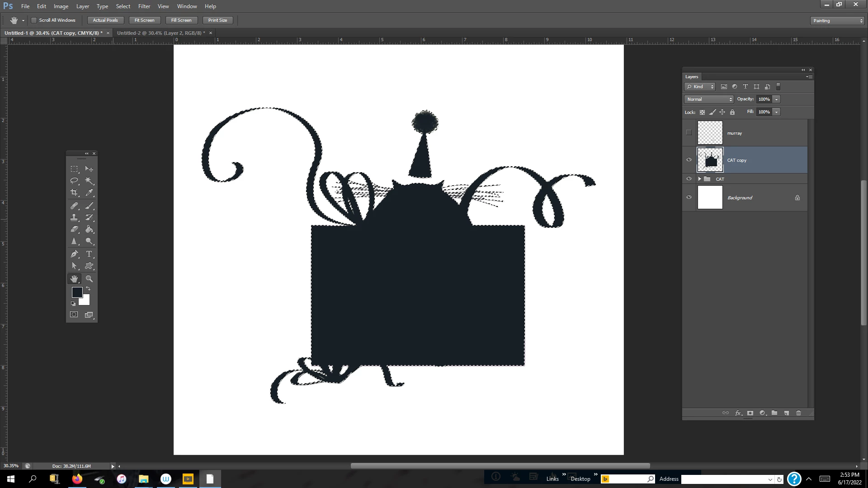868x488 pixels.
Task: Select the Crop tool
Action: (74, 192)
